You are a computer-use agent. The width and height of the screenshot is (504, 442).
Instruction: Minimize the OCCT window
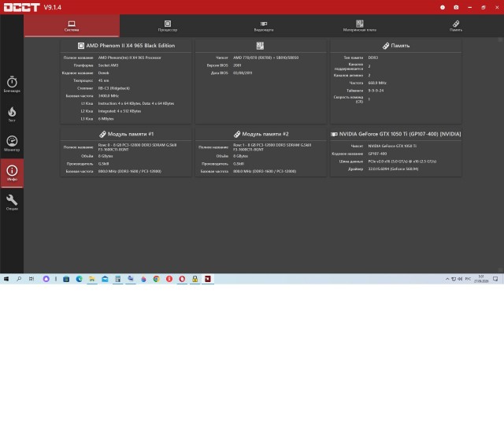click(470, 7)
